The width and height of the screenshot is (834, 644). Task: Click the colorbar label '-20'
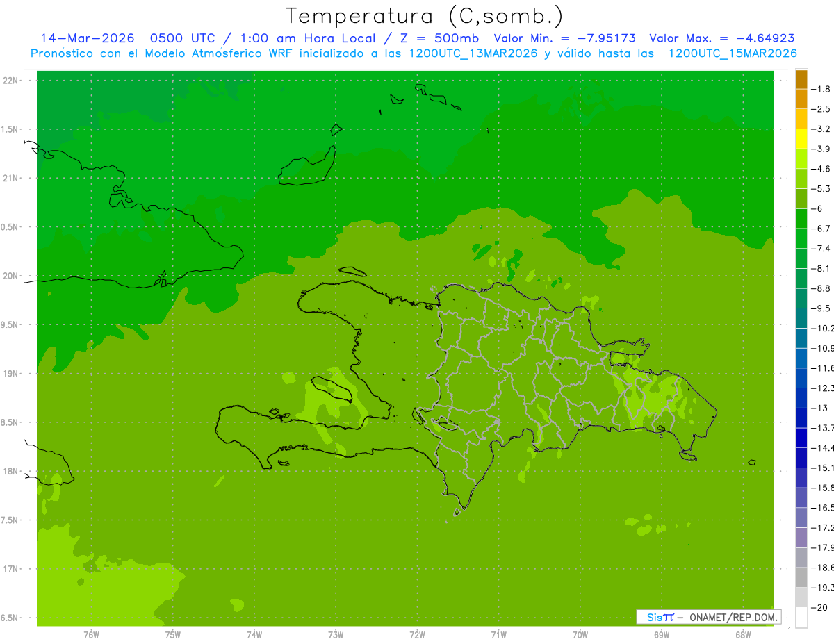point(819,607)
